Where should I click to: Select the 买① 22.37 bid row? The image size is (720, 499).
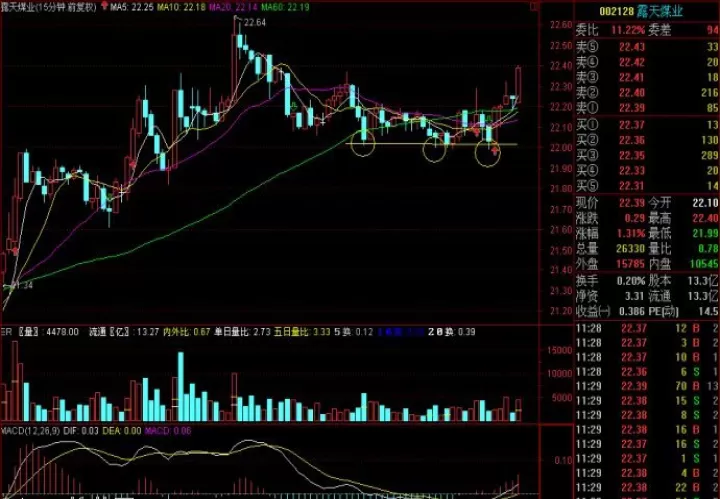[x=647, y=125]
